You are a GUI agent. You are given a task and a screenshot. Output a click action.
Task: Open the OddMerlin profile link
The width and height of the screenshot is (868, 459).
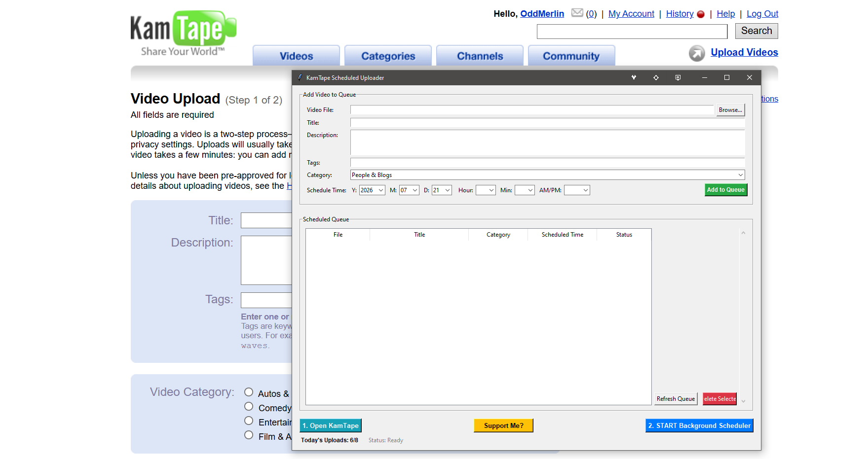click(542, 14)
